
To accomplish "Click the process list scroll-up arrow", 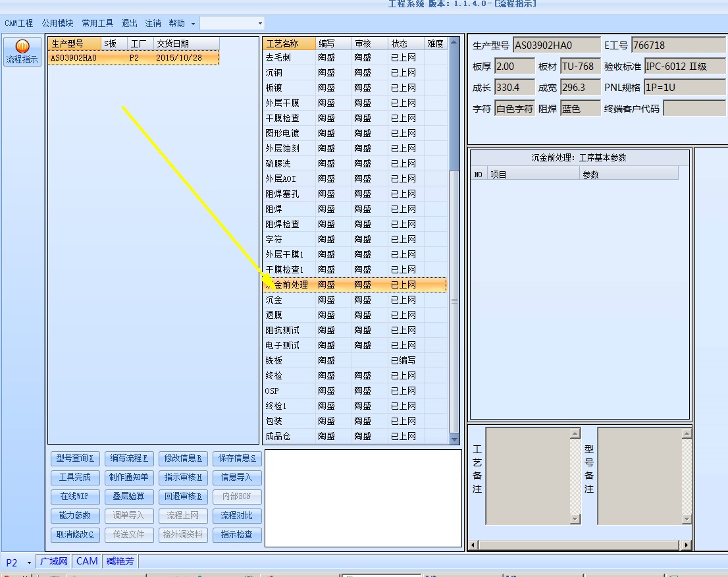I will (454, 42).
